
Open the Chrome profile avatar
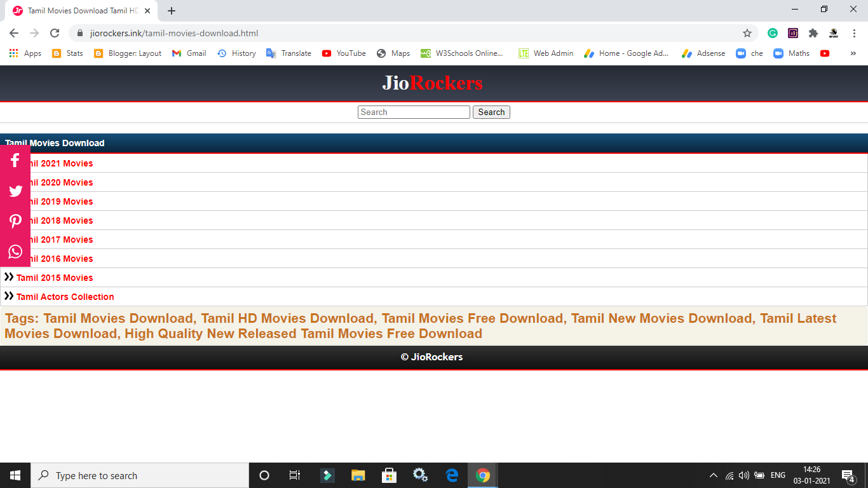(x=834, y=33)
